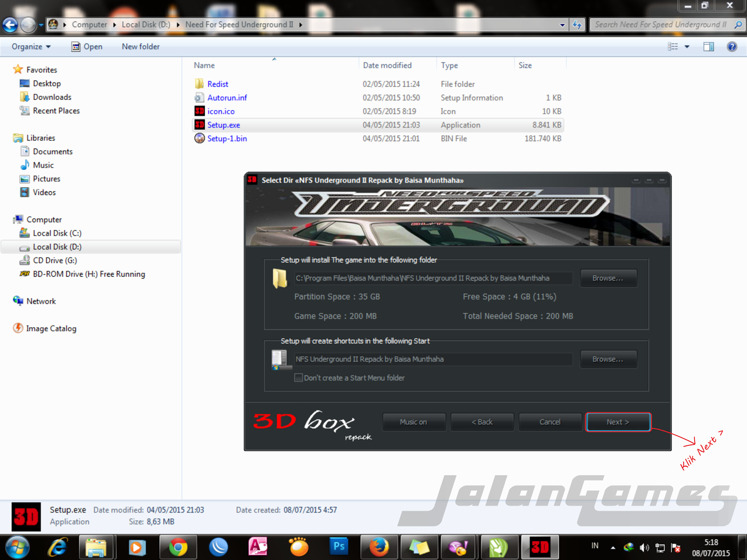
Task: Open Documents library
Action: [x=53, y=152]
